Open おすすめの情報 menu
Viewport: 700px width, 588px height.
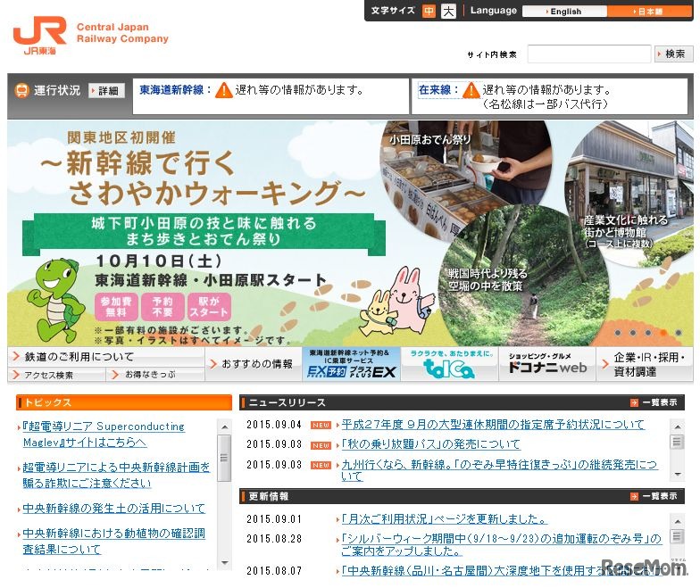(254, 364)
